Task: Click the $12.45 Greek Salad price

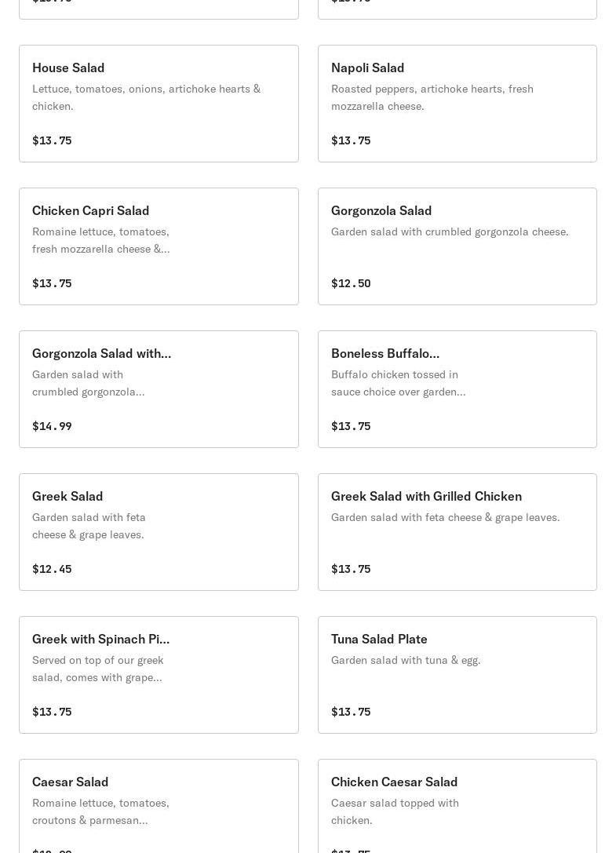Action: pyautogui.click(x=52, y=569)
